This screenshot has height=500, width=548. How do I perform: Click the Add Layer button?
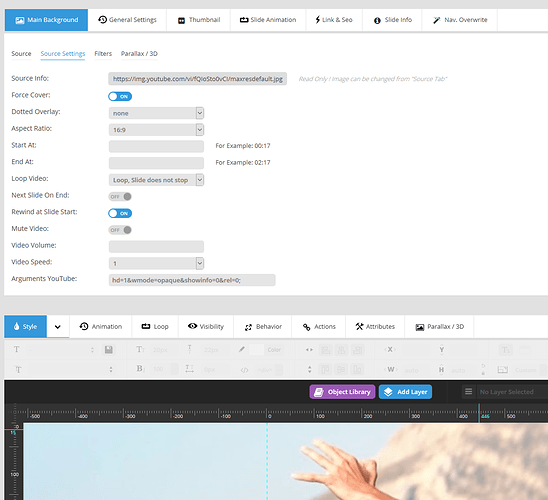[x=405, y=392]
